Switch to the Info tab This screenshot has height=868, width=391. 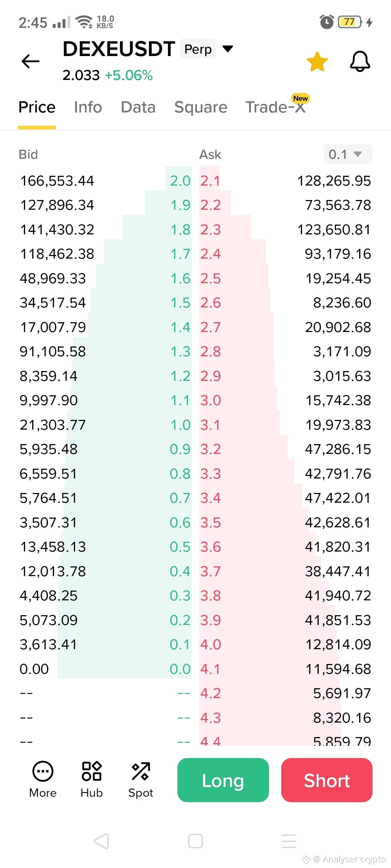pyautogui.click(x=88, y=107)
